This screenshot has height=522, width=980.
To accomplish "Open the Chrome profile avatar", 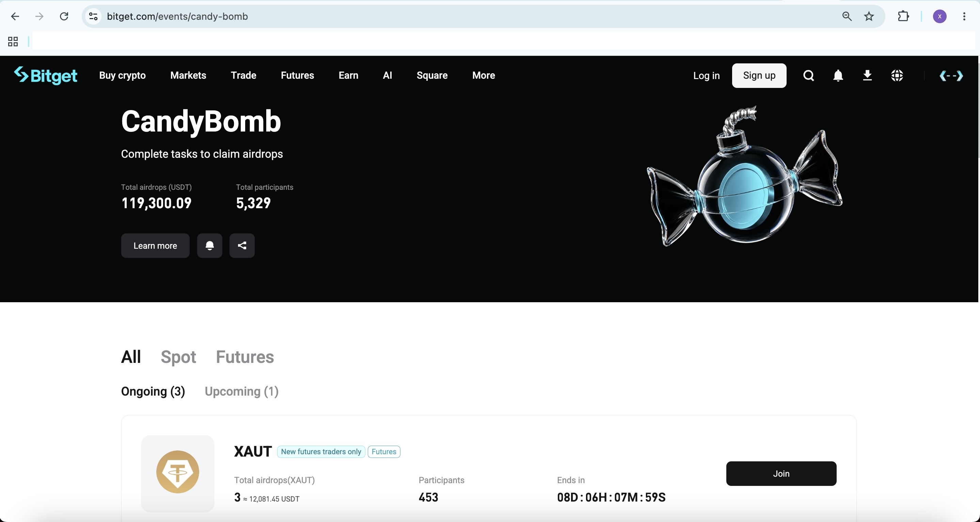I will click(x=940, y=16).
